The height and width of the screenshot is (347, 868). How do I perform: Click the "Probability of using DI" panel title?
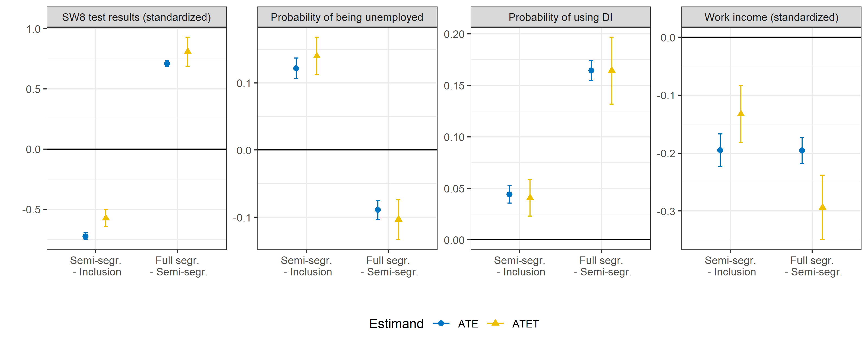[x=560, y=17]
